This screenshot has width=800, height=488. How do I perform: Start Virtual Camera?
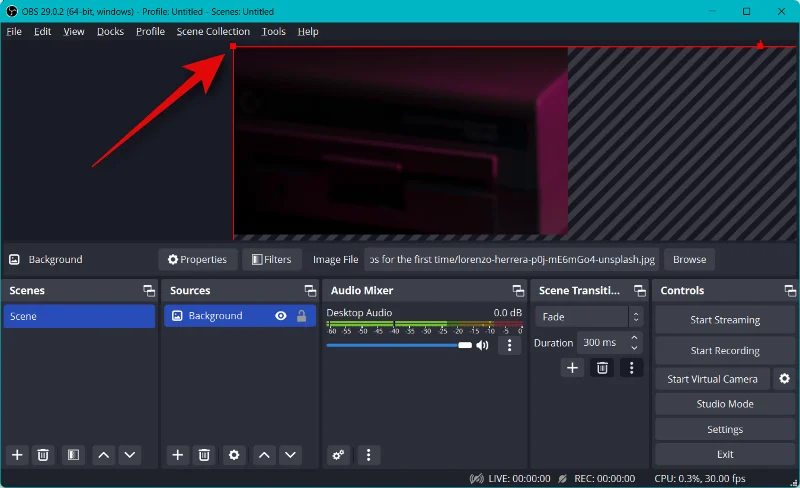pyautogui.click(x=712, y=379)
